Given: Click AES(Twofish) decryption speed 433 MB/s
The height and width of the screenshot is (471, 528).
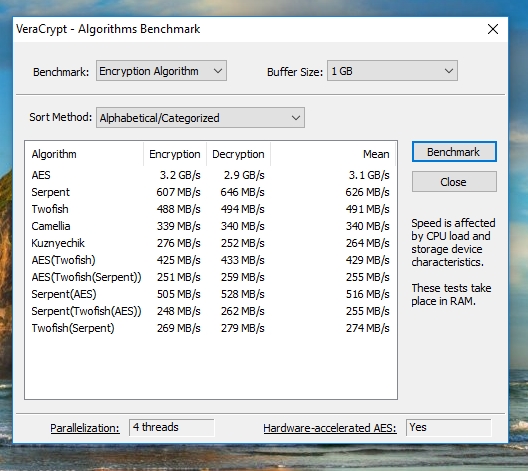Looking at the screenshot, I should point(242,260).
